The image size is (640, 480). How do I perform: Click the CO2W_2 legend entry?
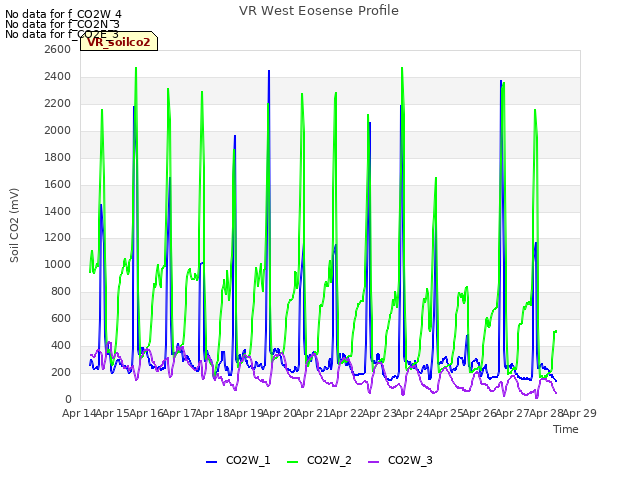(319, 460)
